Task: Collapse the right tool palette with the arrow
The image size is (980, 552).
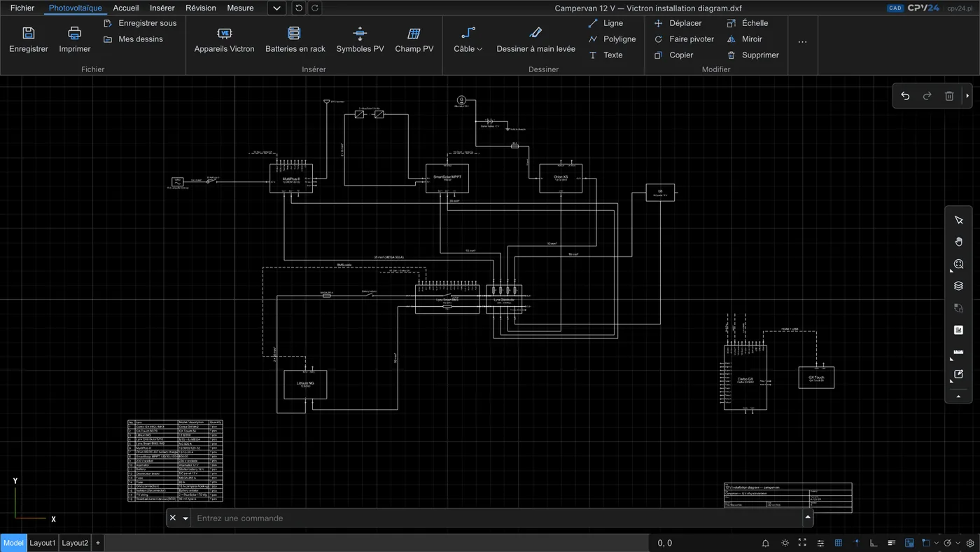Action: pyautogui.click(x=958, y=396)
